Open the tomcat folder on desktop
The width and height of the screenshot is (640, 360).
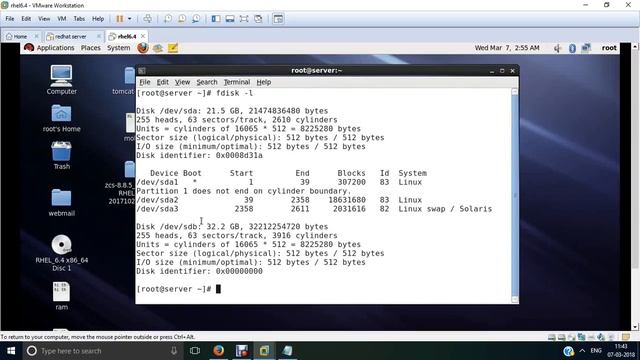point(124,81)
